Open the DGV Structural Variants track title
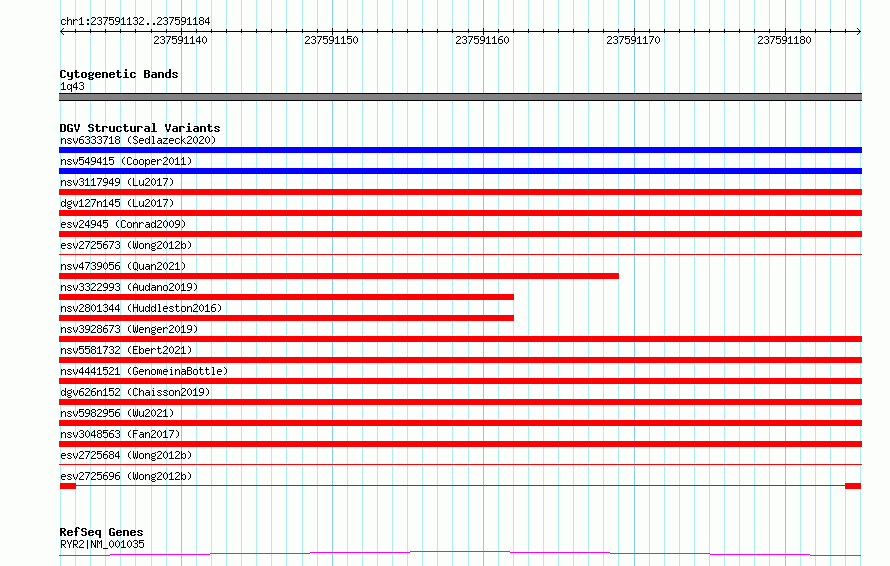Image resolution: width=890 pixels, height=566 pixels. [140, 128]
